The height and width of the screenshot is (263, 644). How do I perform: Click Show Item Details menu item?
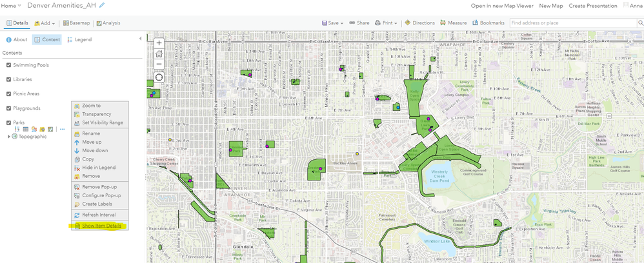click(101, 226)
